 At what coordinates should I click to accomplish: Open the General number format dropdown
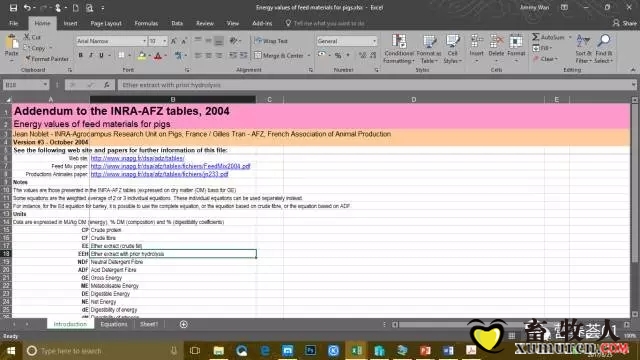click(x=374, y=41)
